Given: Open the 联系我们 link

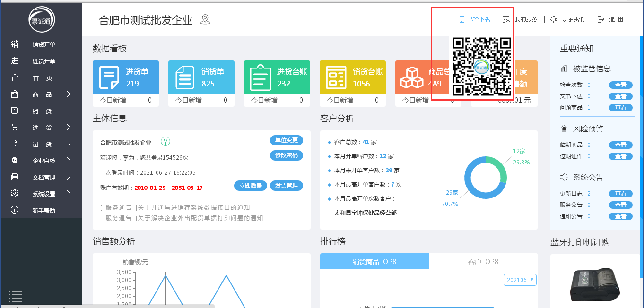Looking at the screenshot, I should click(574, 19).
